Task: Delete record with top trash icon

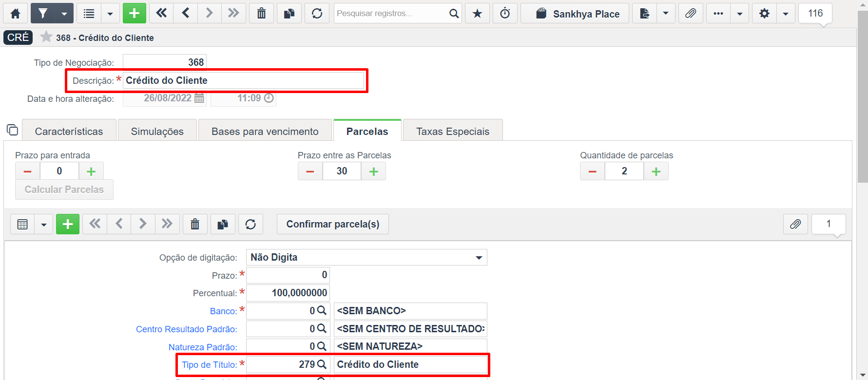Action: (261, 13)
